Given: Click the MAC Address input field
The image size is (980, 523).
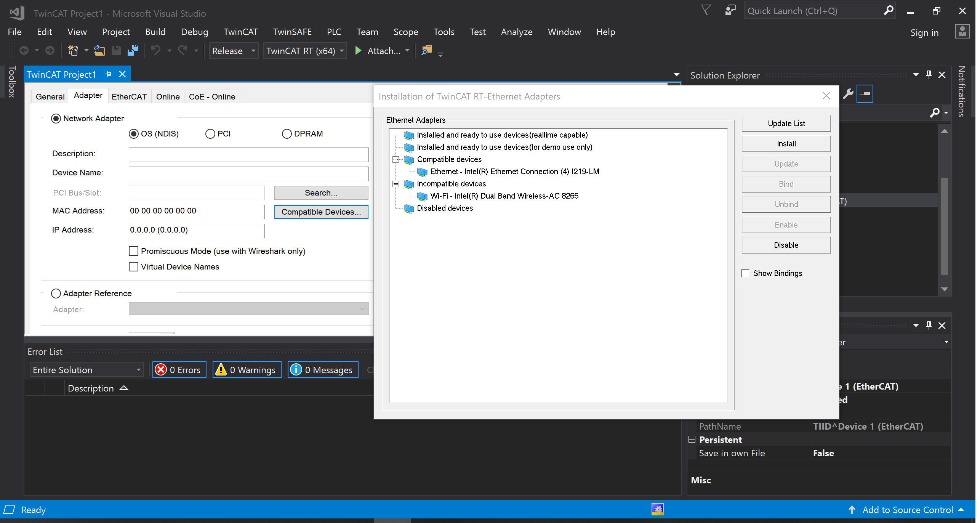Looking at the screenshot, I should coord(197,212).
